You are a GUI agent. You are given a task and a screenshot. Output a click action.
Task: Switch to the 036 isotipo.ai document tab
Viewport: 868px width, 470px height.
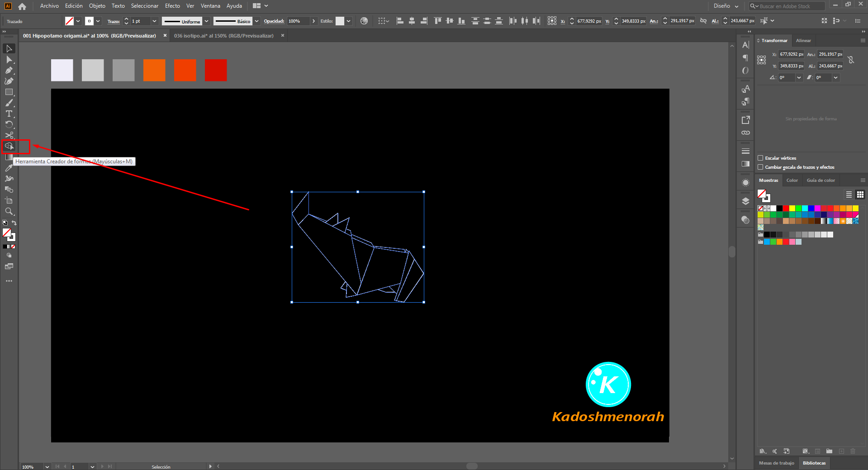224,36
